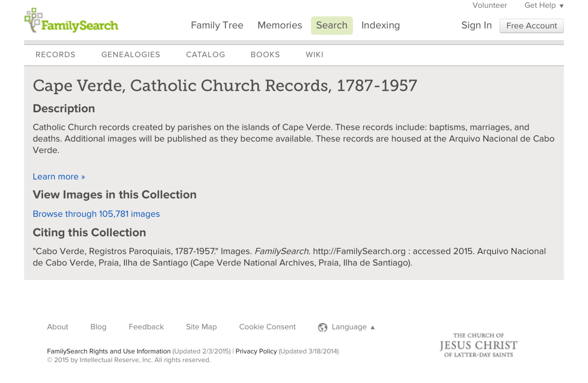Image resolution: width=588 pixels, height=383 pixels.
Task: Open the Search menu item
Action: point(331,25)
